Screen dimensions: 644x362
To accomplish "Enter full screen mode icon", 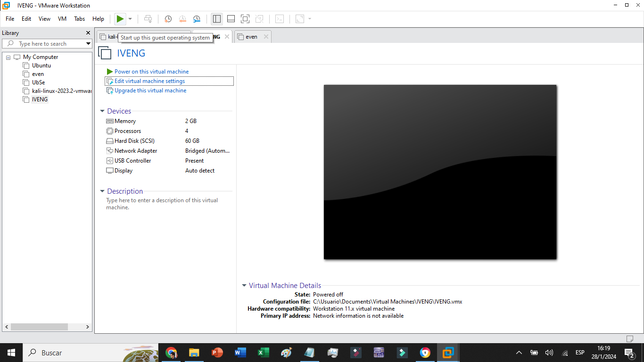I will pos(245,19).
